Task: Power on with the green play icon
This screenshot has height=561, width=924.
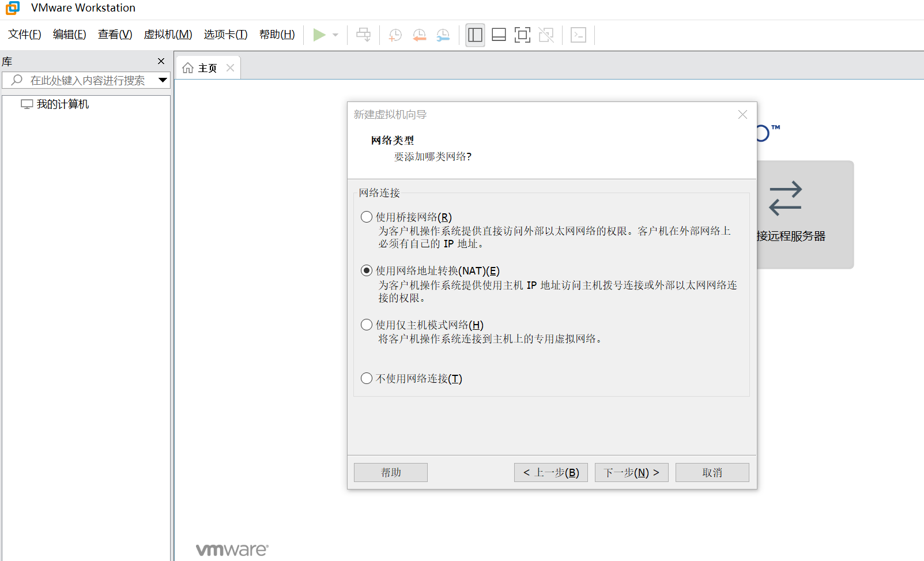Action: pos(319,35)
